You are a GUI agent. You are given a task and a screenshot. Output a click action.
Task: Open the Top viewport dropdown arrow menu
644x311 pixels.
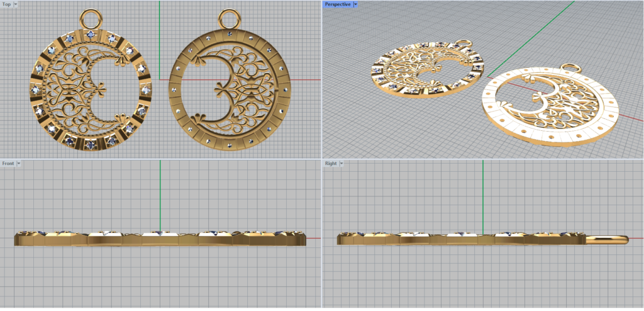(x=16, y=4)
